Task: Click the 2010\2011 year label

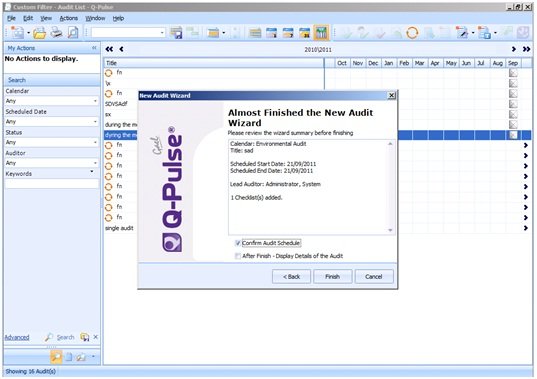Action: (318, 50)
